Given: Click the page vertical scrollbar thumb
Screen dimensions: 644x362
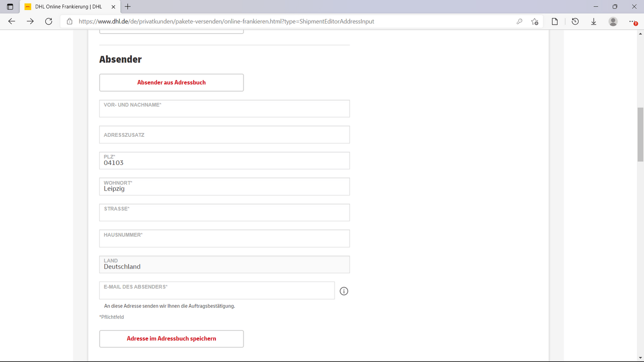Looking at the screenshot, I should pos(640,135).
